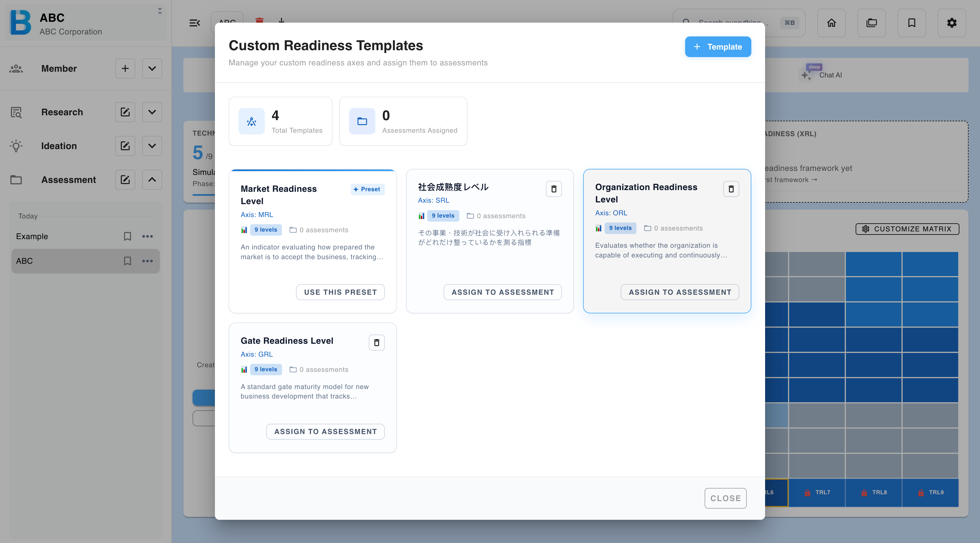980x543 pixels.
Task: Create a new Assessment entry
Action: (125, 179)
